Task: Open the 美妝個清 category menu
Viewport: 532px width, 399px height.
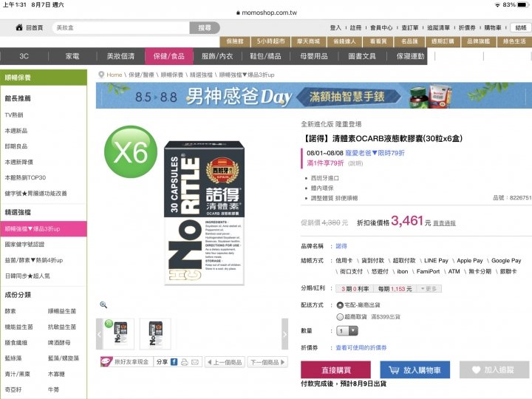Action: click(x=120, y=56)
